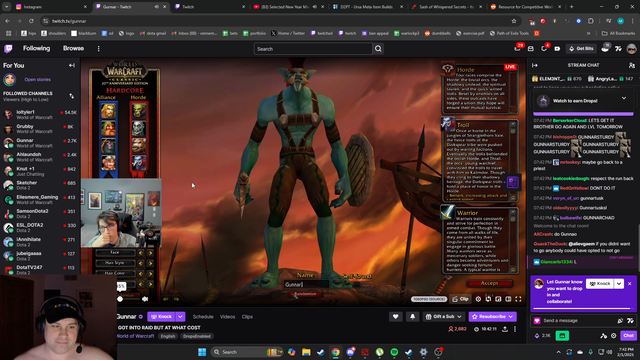Show hidden system tray icons

click(x=558, y=352)
